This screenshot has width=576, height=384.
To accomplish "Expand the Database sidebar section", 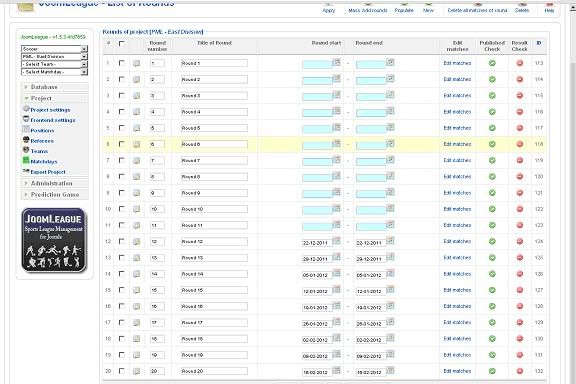I will 55,87.
